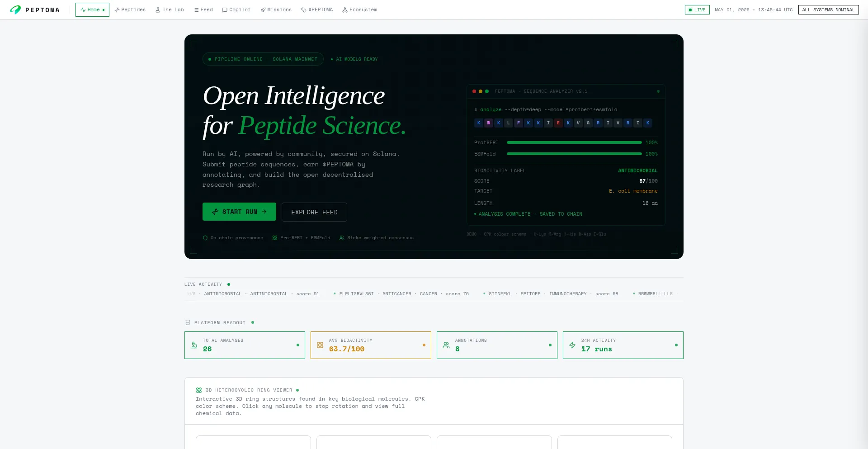
Task: Open the Missions page
Action: coord(276,9)
